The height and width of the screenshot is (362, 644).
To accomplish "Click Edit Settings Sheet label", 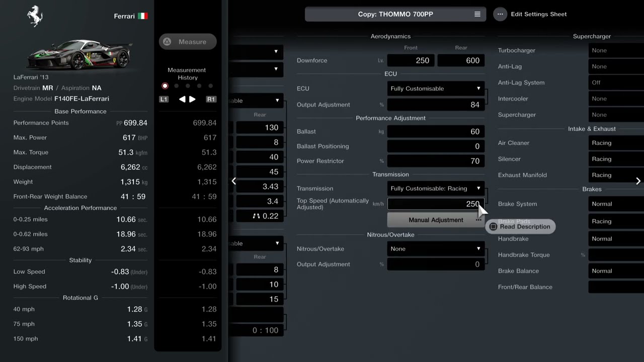I will click(538, 14).
